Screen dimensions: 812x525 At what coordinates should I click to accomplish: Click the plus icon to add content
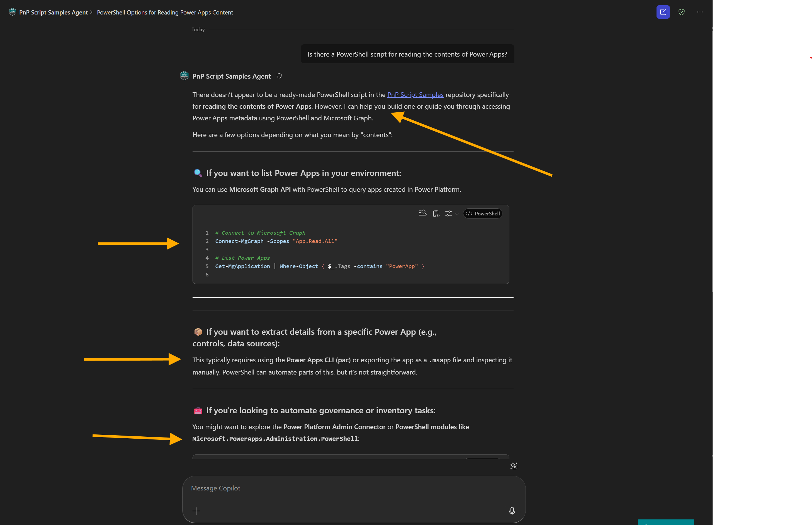coord(197,511)
